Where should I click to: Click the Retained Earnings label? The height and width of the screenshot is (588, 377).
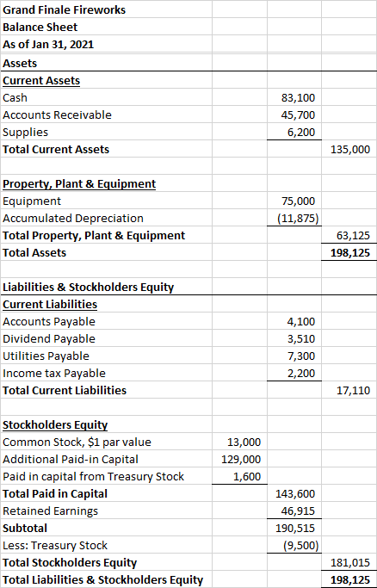[50, 511]
